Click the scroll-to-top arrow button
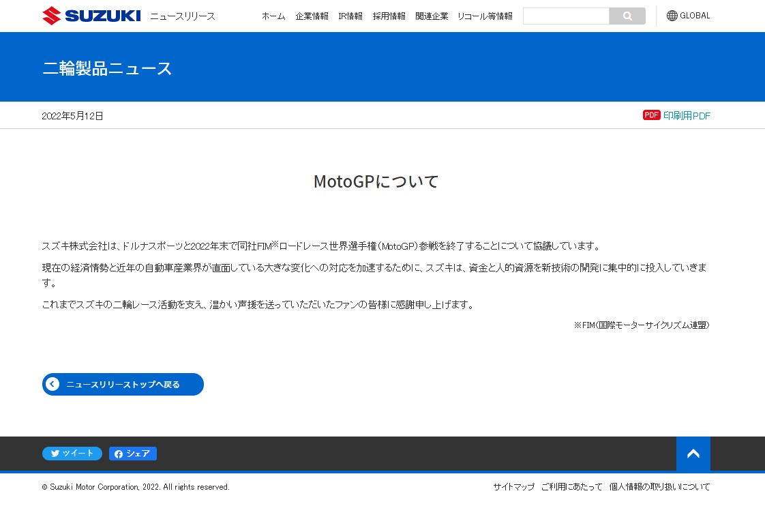This screenshot has width=765, height=532. [693, 454]
